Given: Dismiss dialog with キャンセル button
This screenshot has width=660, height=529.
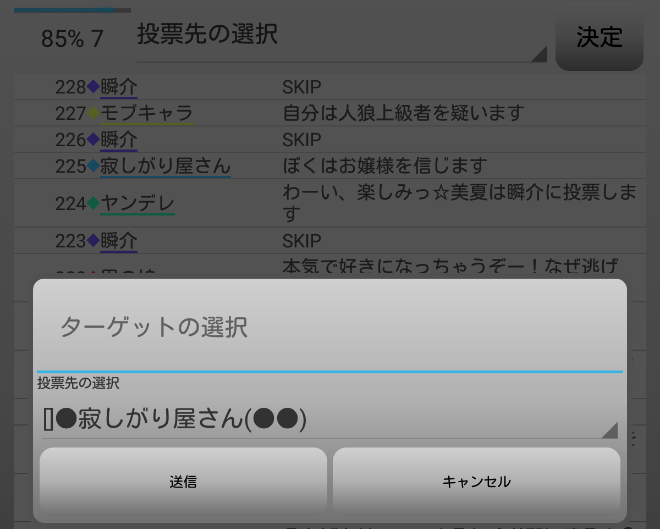Looking at the screenshot, I should click(x=476, y=482).
